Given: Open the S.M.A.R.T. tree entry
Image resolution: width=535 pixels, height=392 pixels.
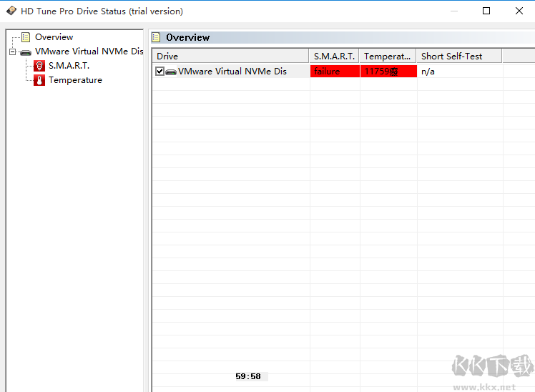Looking at the screenshot, I should [x=69, y=66].
